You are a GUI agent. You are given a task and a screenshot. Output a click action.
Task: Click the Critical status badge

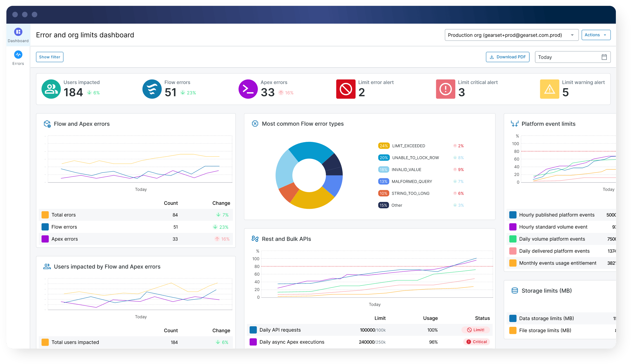pyautogui.click(x=477, y=342)
